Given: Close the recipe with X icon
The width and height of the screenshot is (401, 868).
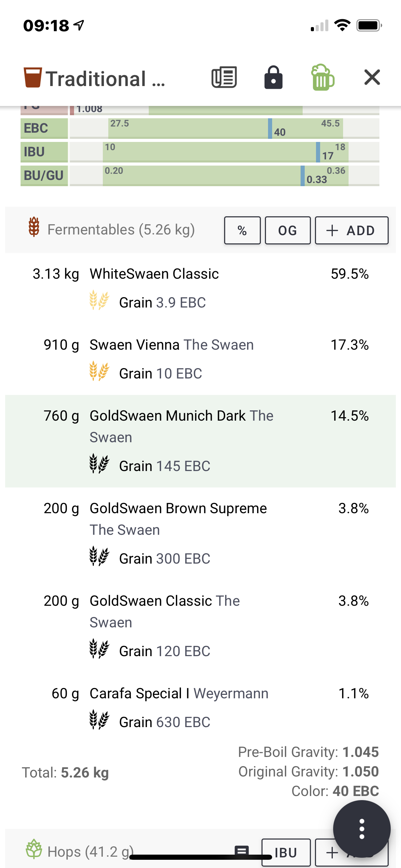Looking at the screenshot, I should tap(372, 77).
